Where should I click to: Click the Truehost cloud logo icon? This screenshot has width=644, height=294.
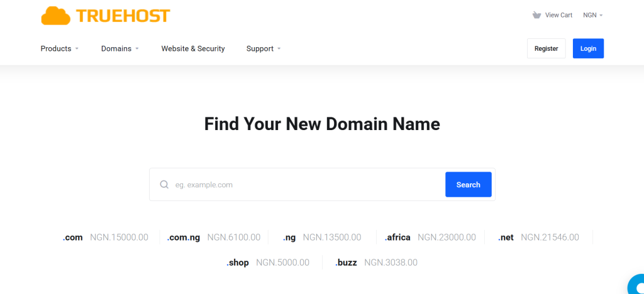tap(55, 16)
